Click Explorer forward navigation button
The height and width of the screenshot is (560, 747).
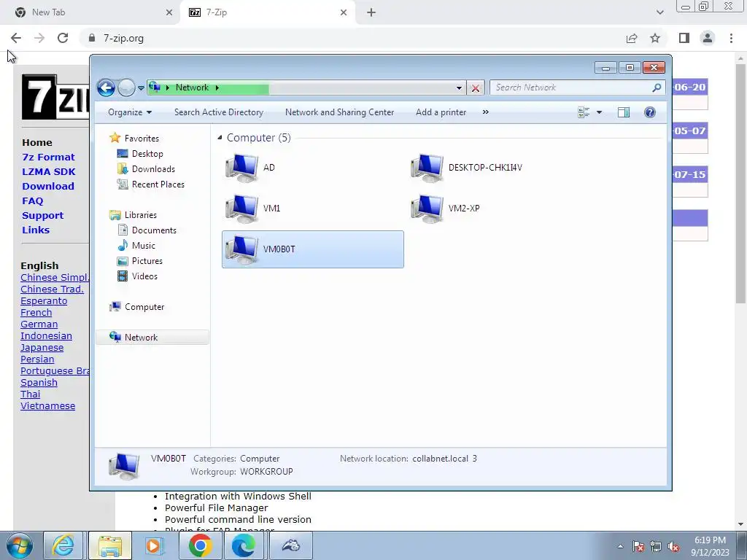(126, 87)
